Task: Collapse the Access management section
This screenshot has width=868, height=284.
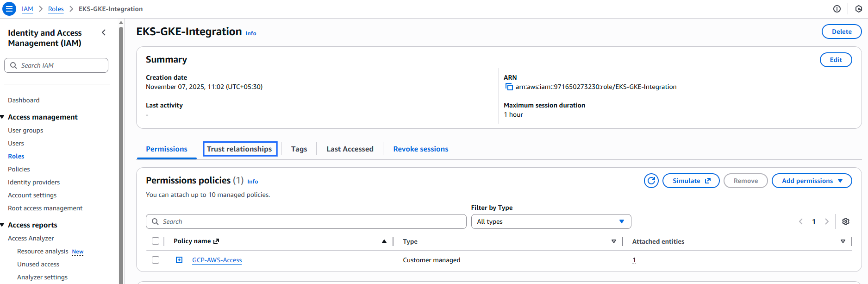Action: coord(3,117)
